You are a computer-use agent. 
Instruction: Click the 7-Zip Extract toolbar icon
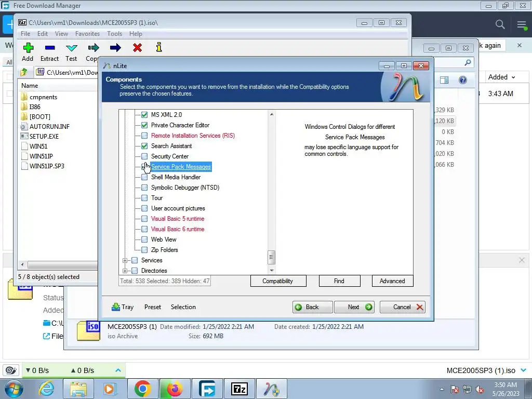pos(49,47)
